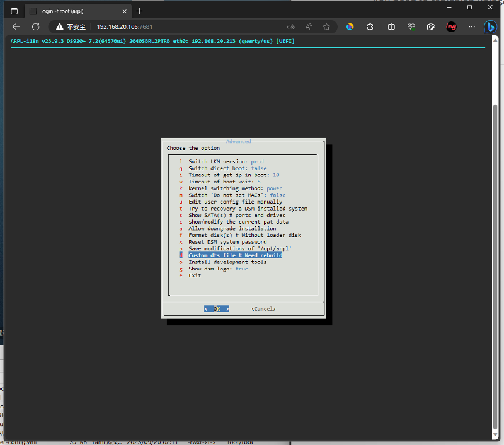The height and width of the screenshot is (445, 504).
Task: Toggle 'Switch direct boot: false' option
Action: tap(227, 168)
